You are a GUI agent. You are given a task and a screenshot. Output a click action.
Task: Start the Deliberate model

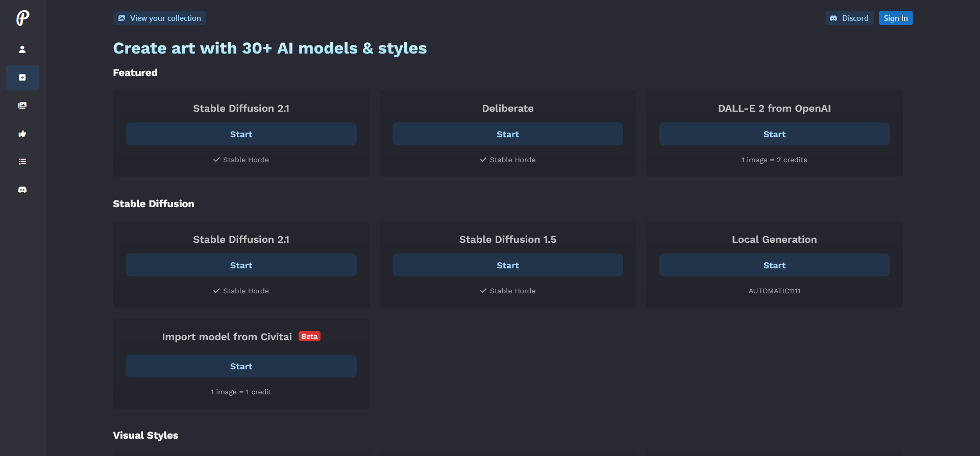pos(507,134)
